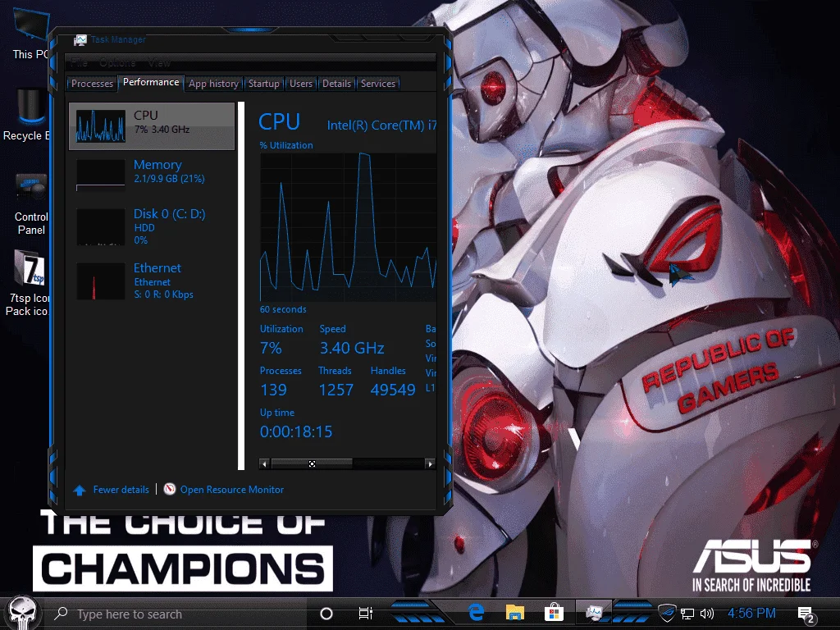The image size is (840, 630).
Task: Click the Threads count 1257
Action: pos(336,390)
